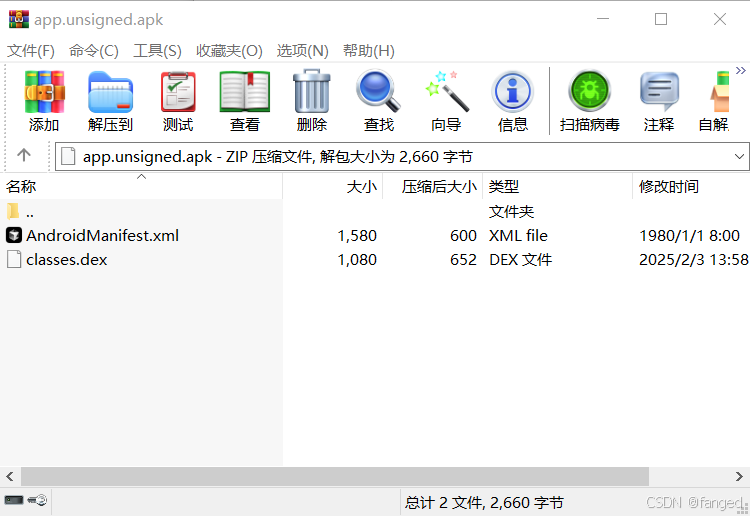Image resolution: width=750 pixels, height=516 pixels.
Task: Click the SFX (自解) toolbar icon
Action: pyautogui.click(x=719, y=92)
